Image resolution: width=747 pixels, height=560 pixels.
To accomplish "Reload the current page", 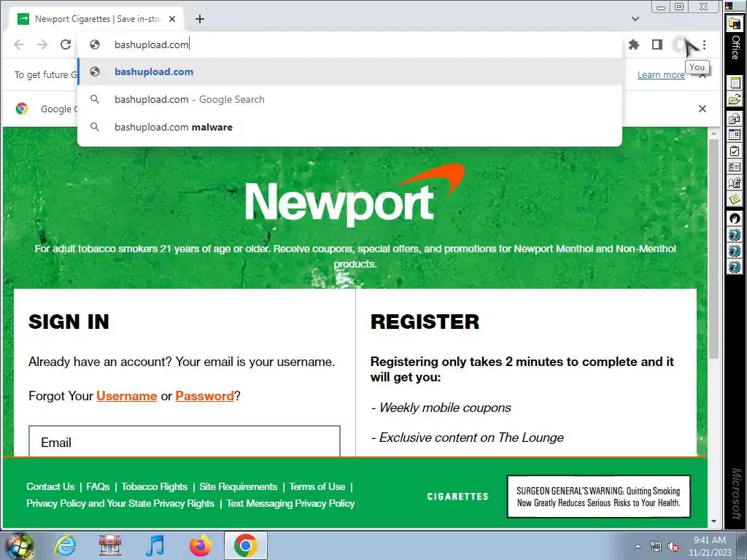I will [66, 44].
